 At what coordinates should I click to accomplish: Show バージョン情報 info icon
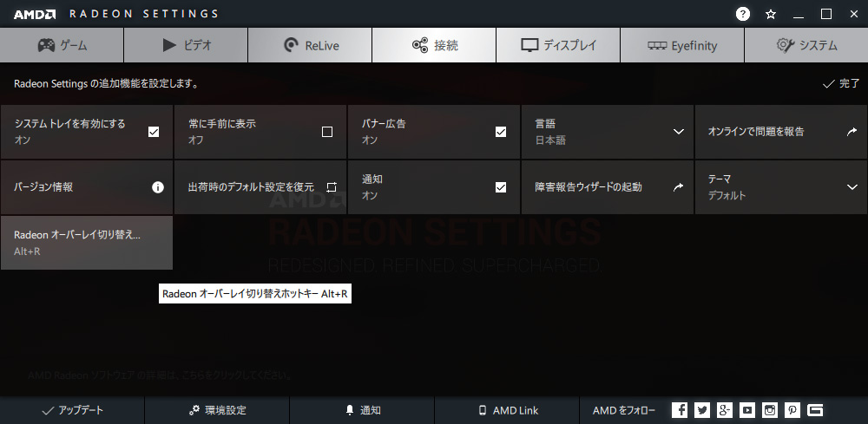[x=158, y=186]
